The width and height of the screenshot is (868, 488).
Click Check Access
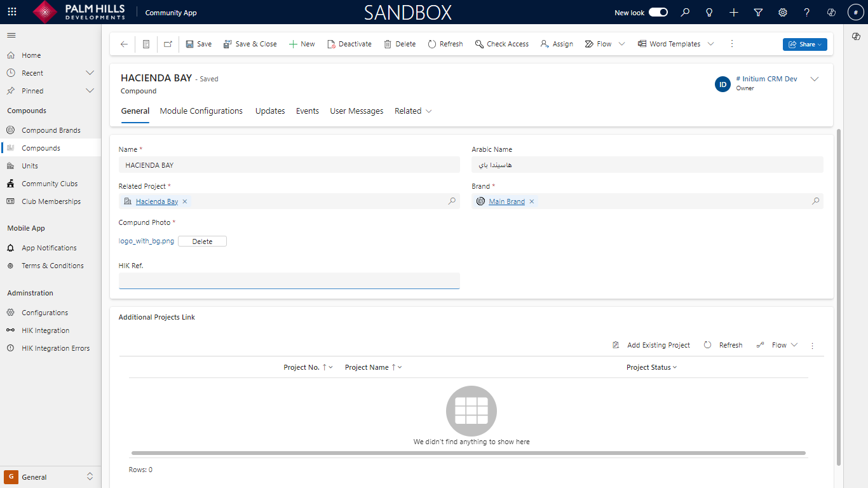pos(502,44)
